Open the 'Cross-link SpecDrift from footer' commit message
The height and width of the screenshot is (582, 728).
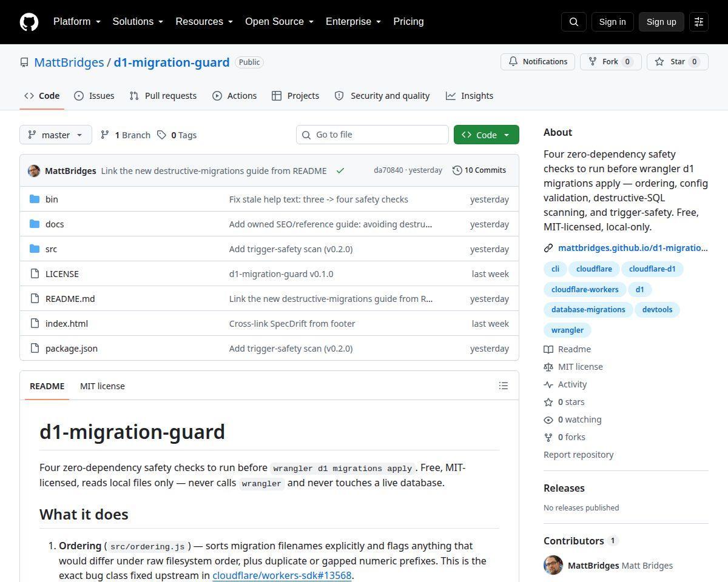(292, 324)
